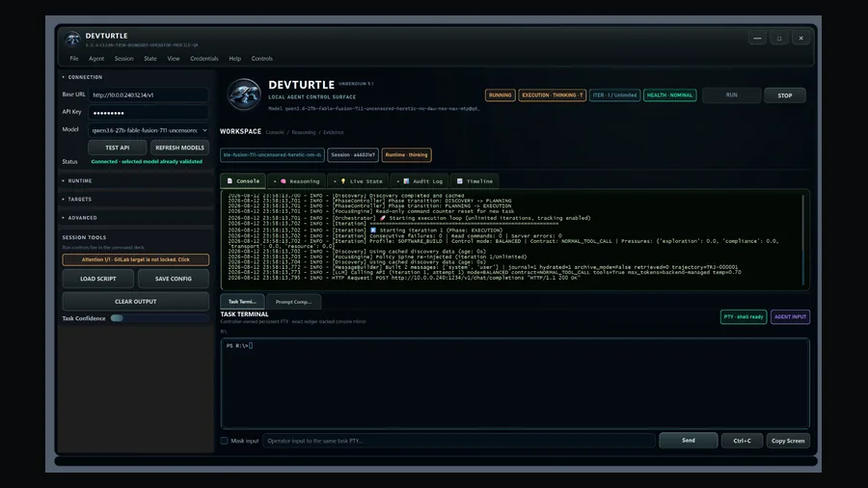Click the HEALTH · NOMINAL badge

670,95
